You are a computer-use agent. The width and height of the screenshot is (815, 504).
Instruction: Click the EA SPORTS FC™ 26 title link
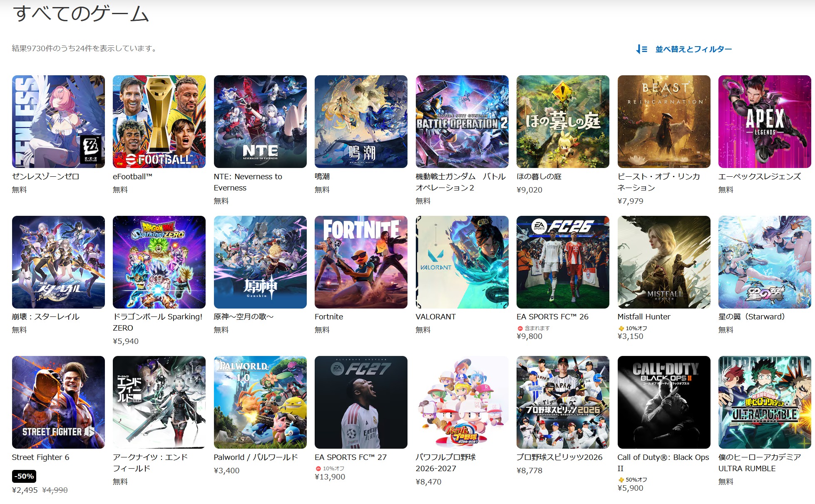pyautogui.click(x=552, y=316)
